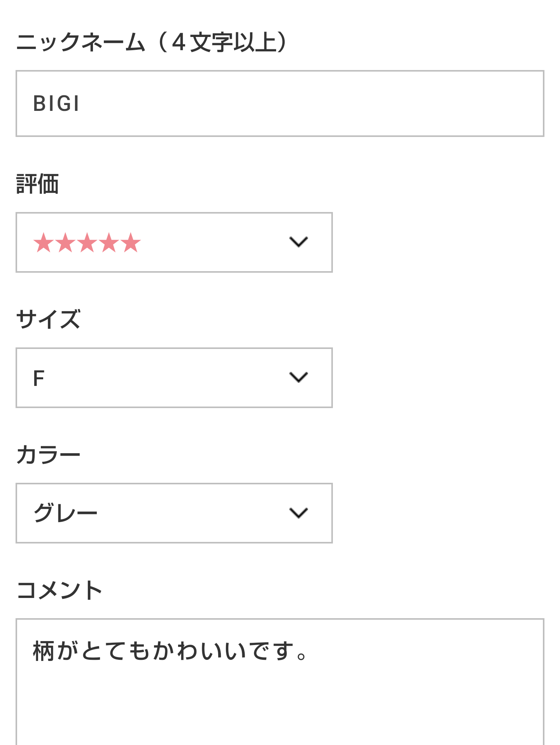Click the グレー text in the color box
The width and height of the screenshot is (560, 745).
(65, 513)
